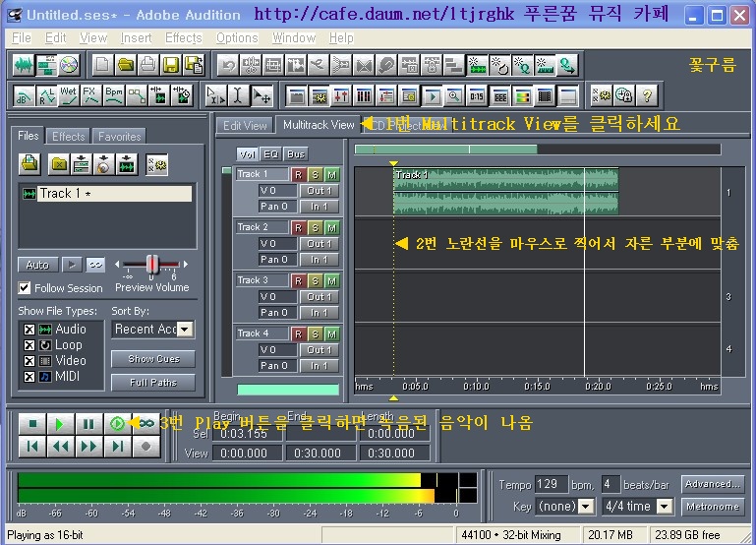Image resolution: width=756 pixels, height=545 pixels.
Task: Click Track 1 Out 1 output button
Action: tap(320, 191)
